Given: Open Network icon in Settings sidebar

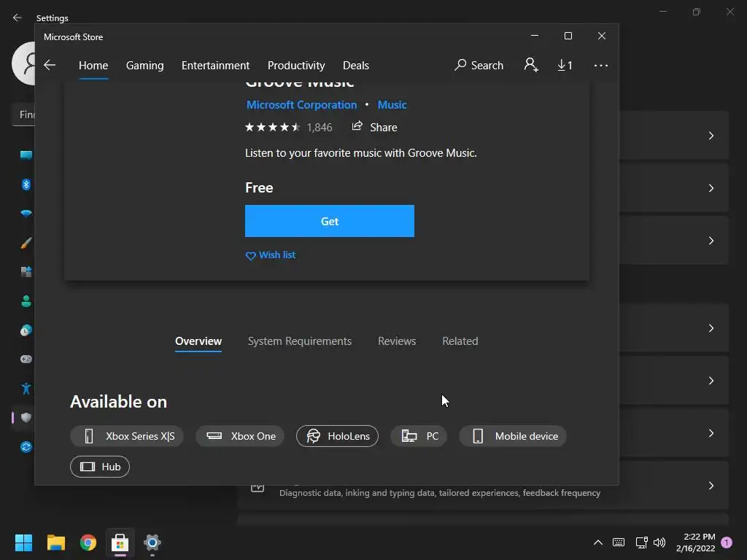Looking at the screenshot, I should pos(26,214).
